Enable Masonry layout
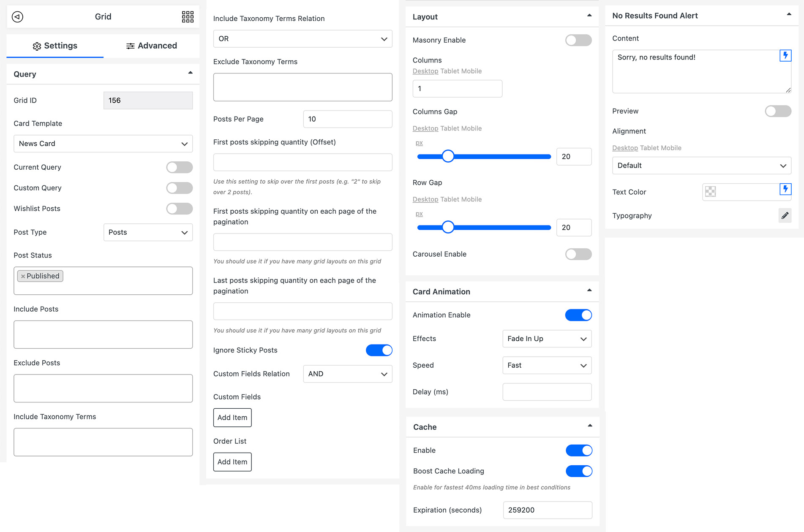The height and width of the screenshot is (532, 804). click(x=578, y=40)
